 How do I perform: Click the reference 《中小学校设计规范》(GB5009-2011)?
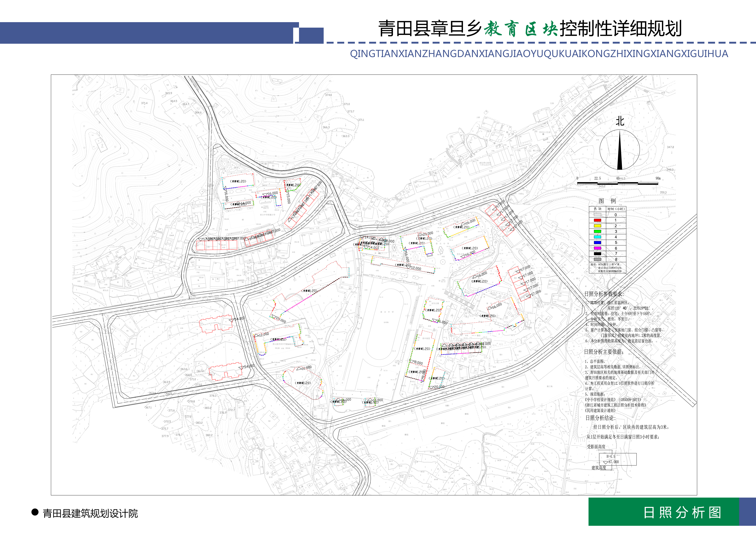click(x=613, y=400)
